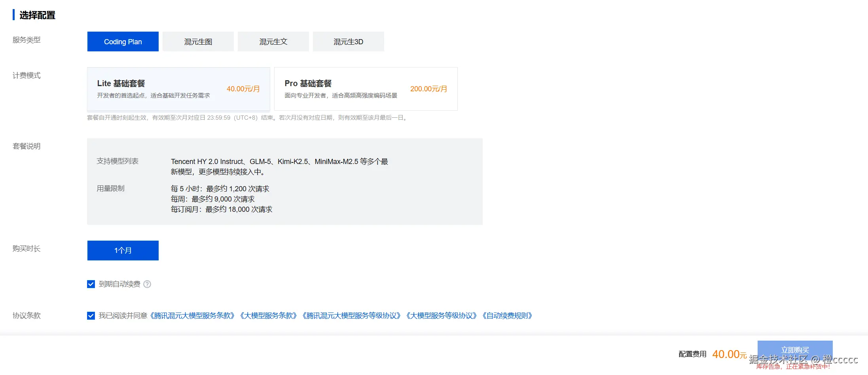Image resolution: width=868 pixels, height=375 pixels.
Task: Switch to the 混元生3D service tab
Action: [348, 41]
